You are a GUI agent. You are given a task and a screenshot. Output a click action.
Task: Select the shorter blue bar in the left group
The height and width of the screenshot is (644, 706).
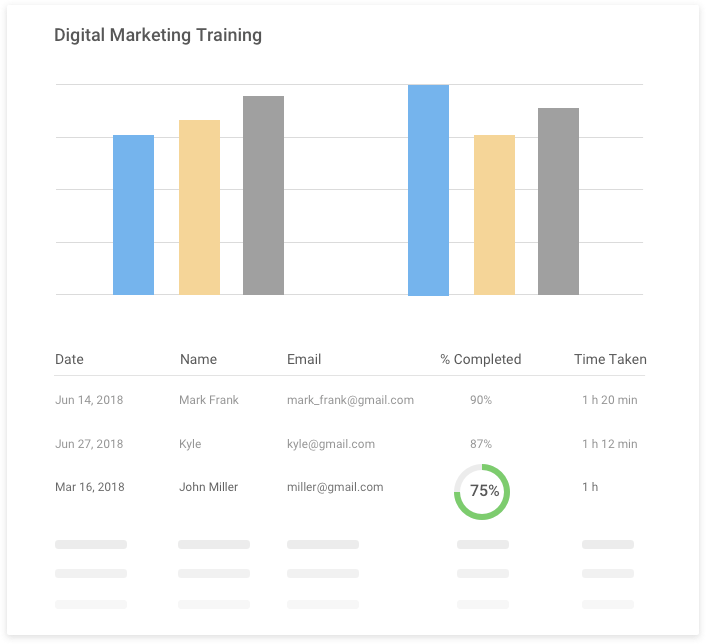click(x=133, y=215)
